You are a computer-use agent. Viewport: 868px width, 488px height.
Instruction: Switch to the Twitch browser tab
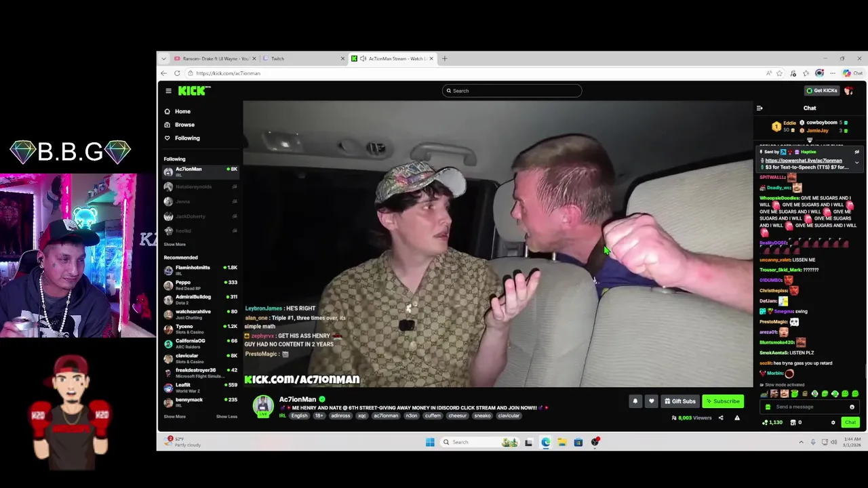pyautogui.click(x=302, y=59)
